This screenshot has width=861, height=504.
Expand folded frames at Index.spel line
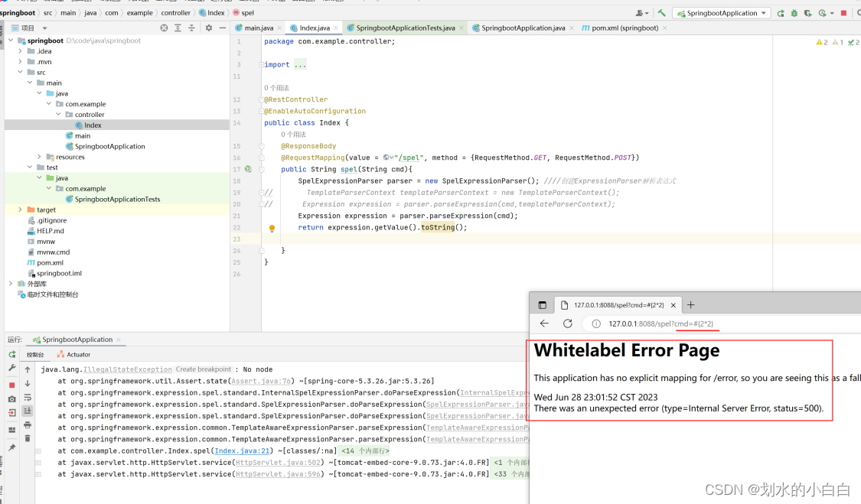click(38, 450)
